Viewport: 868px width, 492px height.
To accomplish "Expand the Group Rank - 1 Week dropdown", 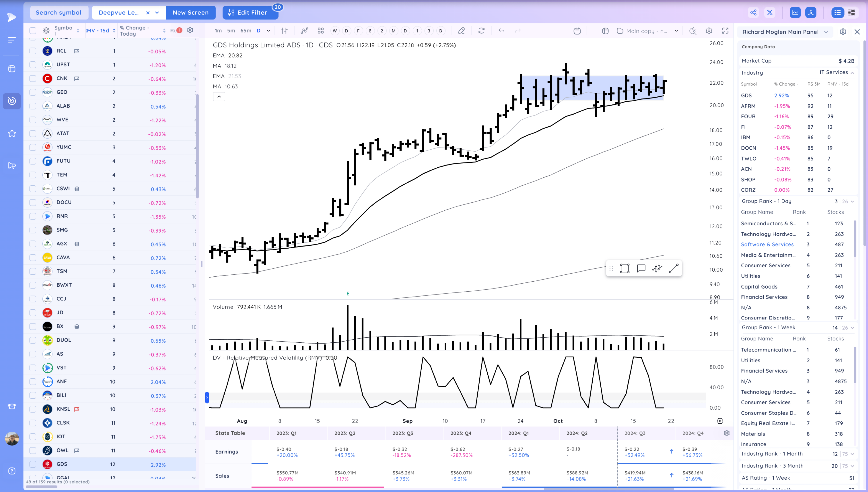I will click(852, 327).
